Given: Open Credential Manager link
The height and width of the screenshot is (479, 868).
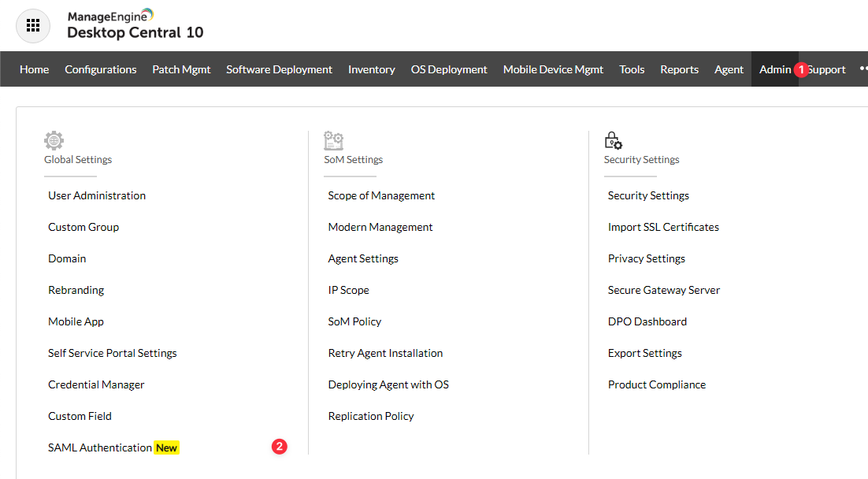Looking at the screenshot, I should [x=96, y=384].
